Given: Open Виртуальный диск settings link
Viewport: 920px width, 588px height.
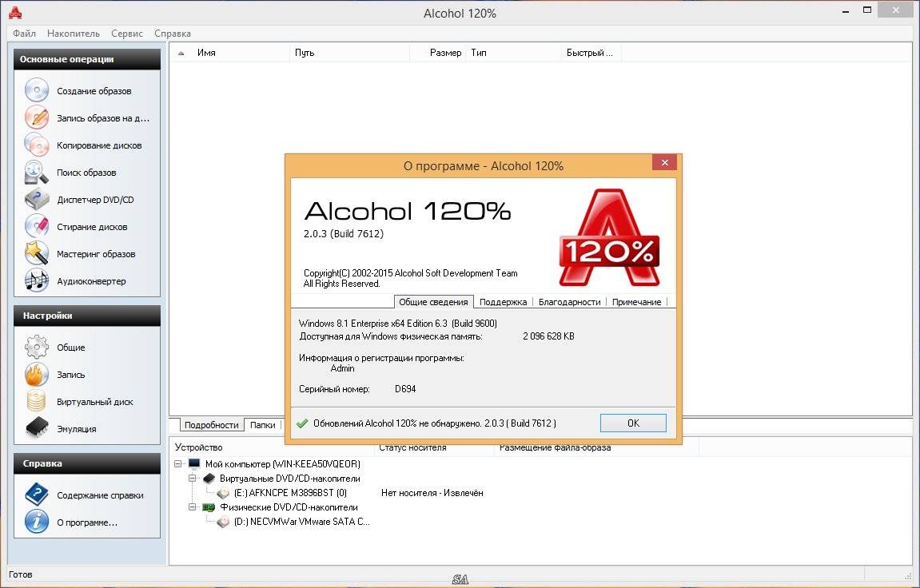Looking at the screenshot, I should pyautogui.click(x=94, y=402).
